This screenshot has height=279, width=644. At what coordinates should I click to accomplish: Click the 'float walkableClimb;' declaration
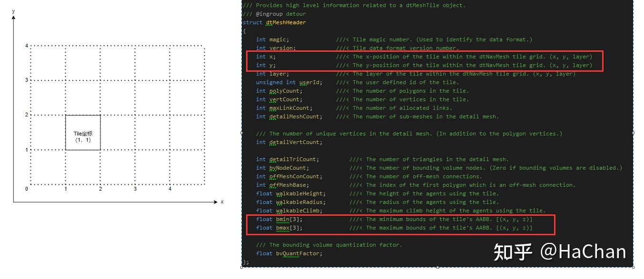point(289,211)
